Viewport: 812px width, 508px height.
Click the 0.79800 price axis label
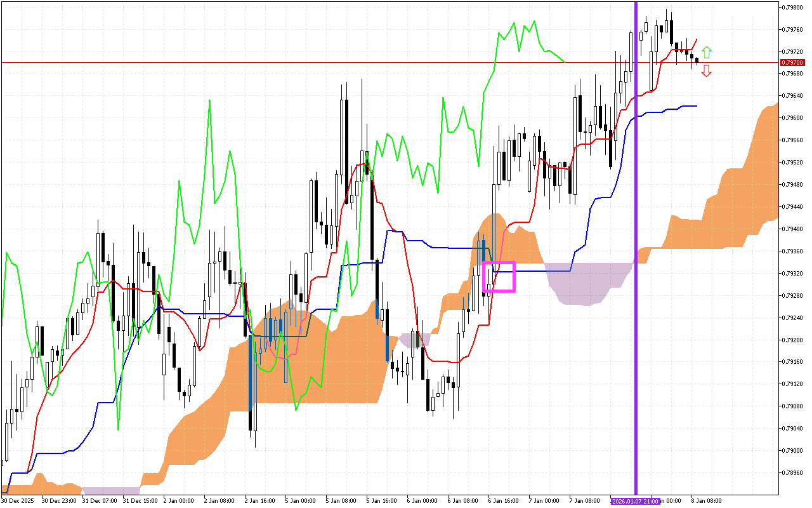pos(792,7)
